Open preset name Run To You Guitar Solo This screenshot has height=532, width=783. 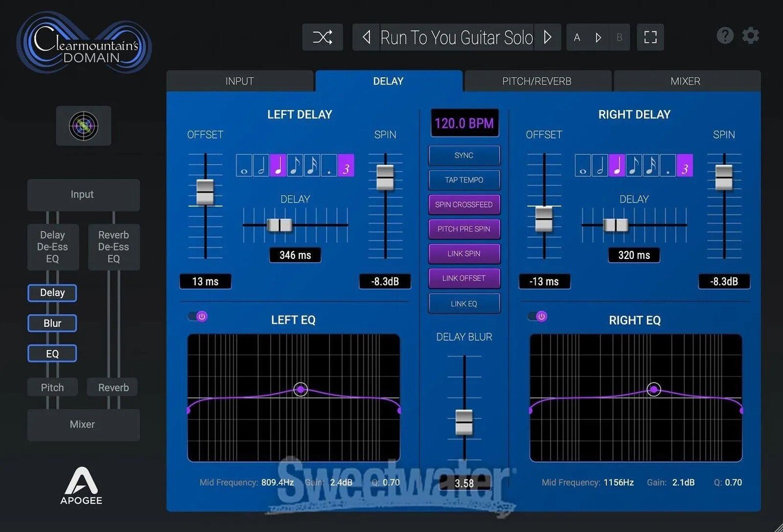tap(457, 38)
